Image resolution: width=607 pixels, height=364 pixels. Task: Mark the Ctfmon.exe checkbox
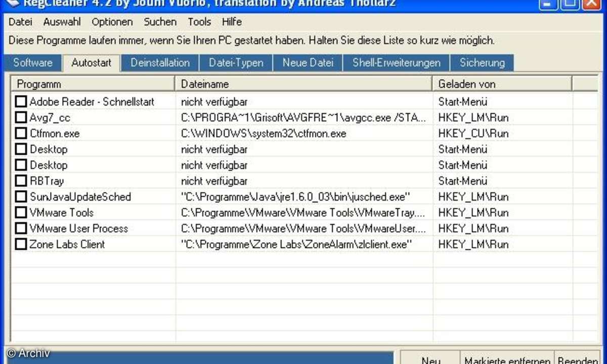point(21,133)
